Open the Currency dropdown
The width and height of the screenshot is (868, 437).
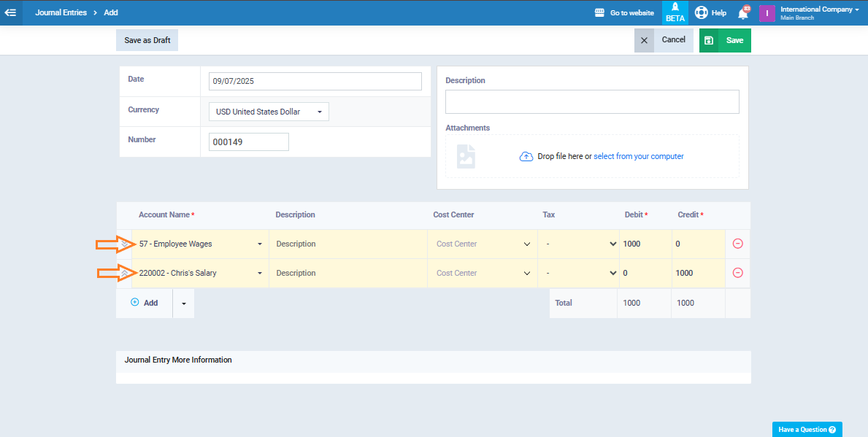pyautogui.click(x=268, y=112)
